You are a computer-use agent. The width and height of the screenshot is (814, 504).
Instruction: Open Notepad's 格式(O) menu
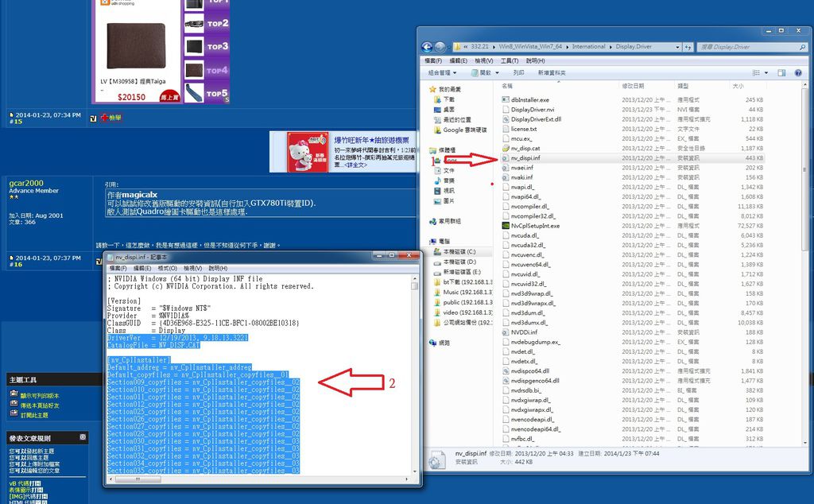(x=167, y=269)
